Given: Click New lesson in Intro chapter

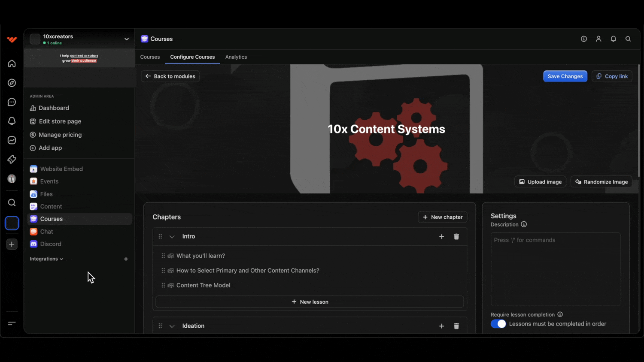Looking at the screenshot, I should pos(310,302).
